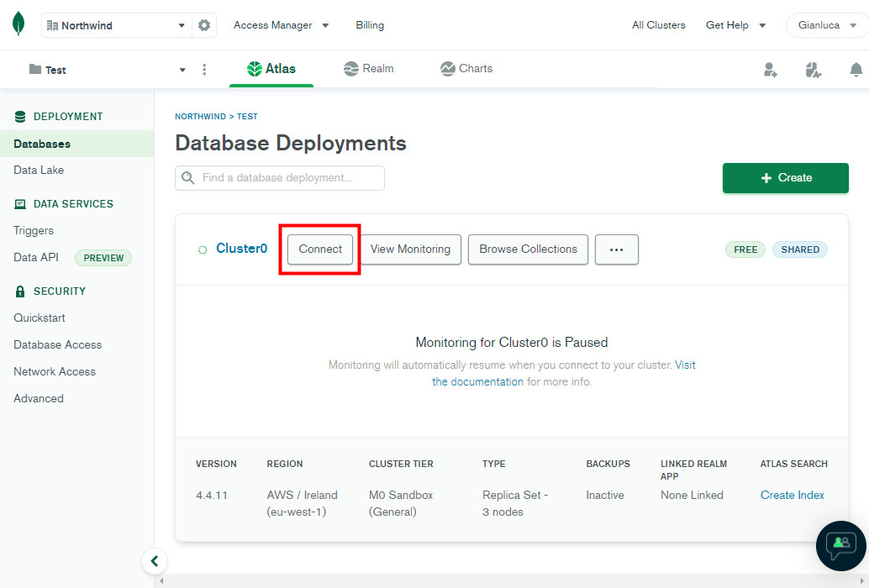Click the region value AWS / Ireland
The image size is (869, 588).
tap(302, 503)
